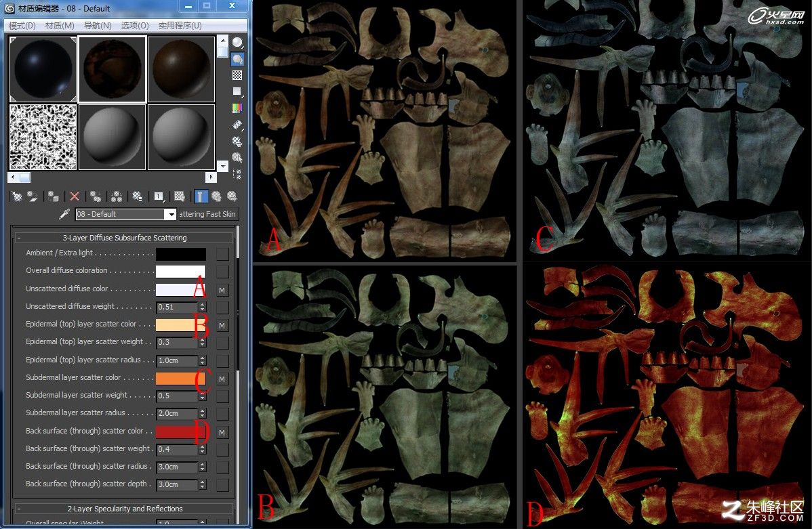The width and height of the screenshot is (812, 529).
Task: Open Back surface scatter red color swatch
Action: (x=181, y=431)
